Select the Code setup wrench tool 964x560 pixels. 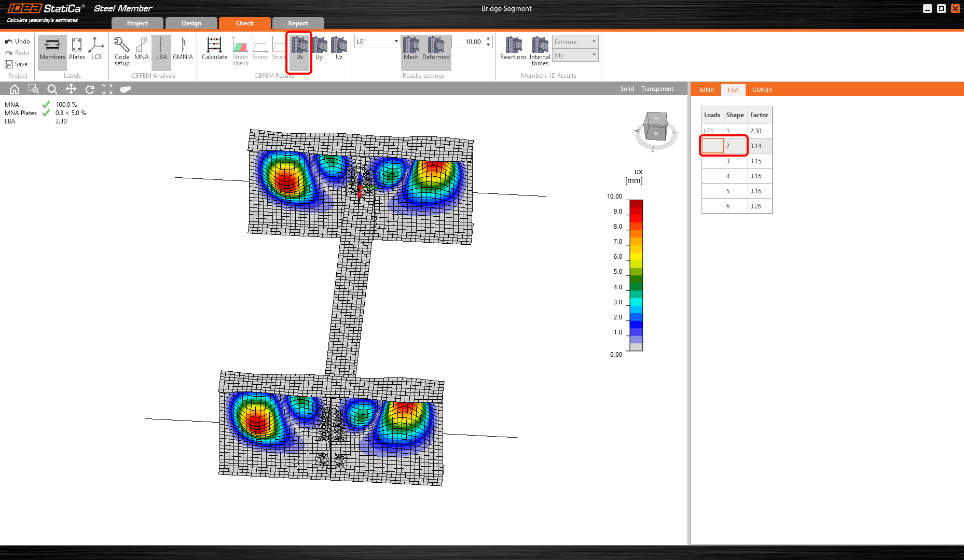coord(122,50)
